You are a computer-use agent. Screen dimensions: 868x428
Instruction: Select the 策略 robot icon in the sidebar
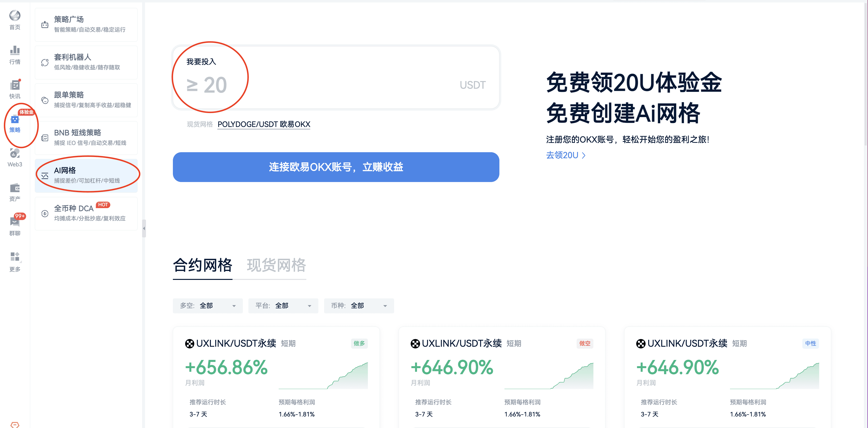point(15,120)
